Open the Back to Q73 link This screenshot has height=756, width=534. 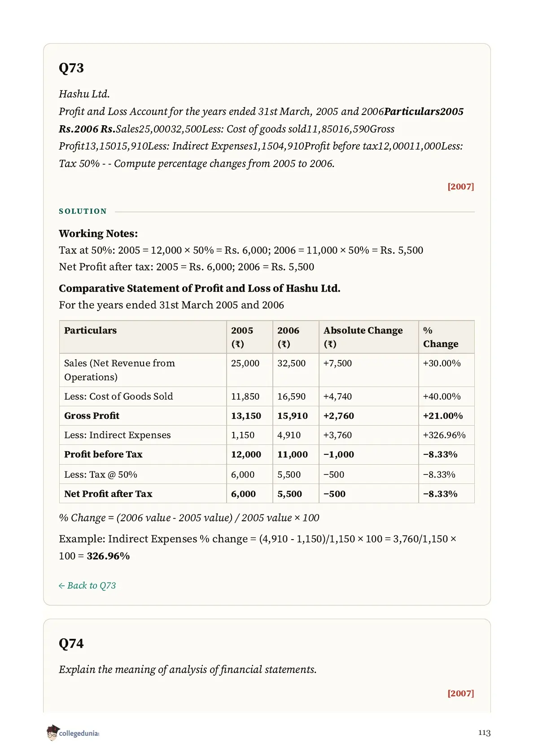click(87, 585)
